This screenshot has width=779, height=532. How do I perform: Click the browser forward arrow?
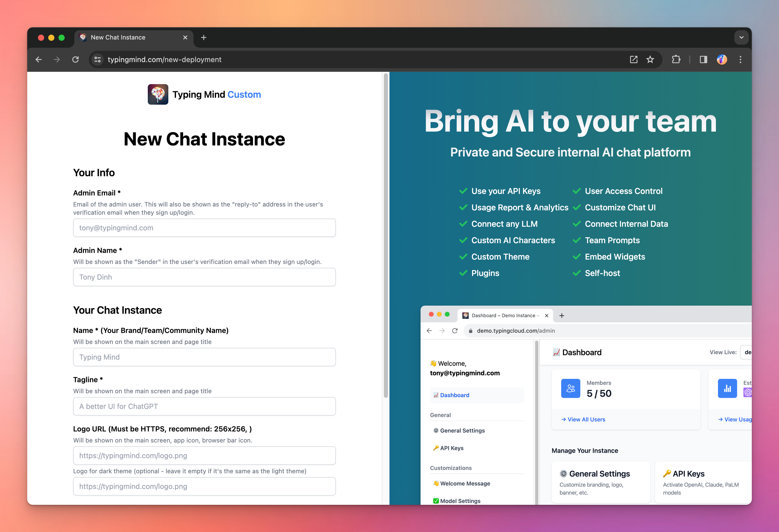pyautogui.click(x=57, y=60)
